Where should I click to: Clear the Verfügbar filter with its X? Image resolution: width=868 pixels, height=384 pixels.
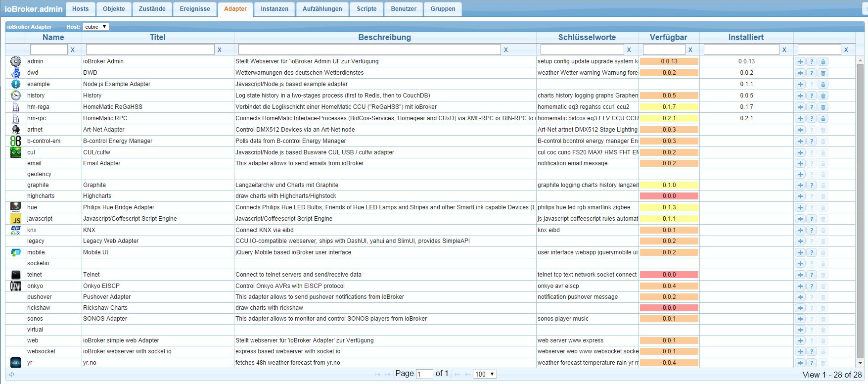[690, 49]
